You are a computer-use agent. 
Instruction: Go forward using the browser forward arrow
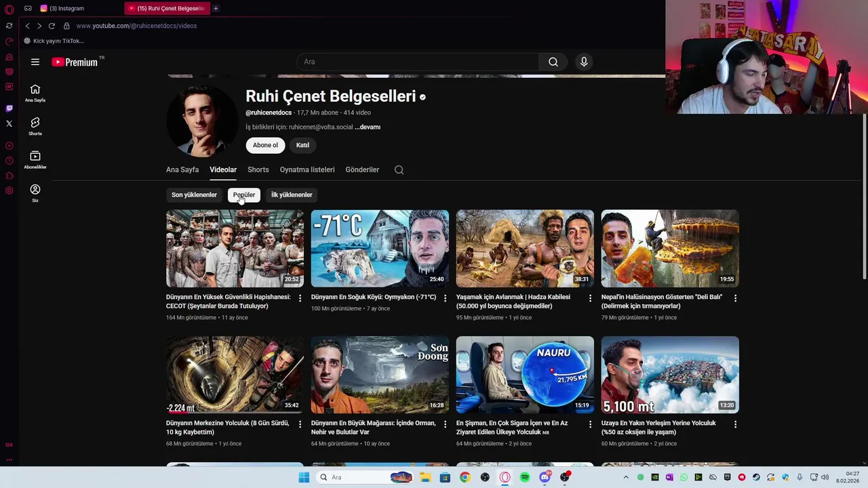coord(39,26)
